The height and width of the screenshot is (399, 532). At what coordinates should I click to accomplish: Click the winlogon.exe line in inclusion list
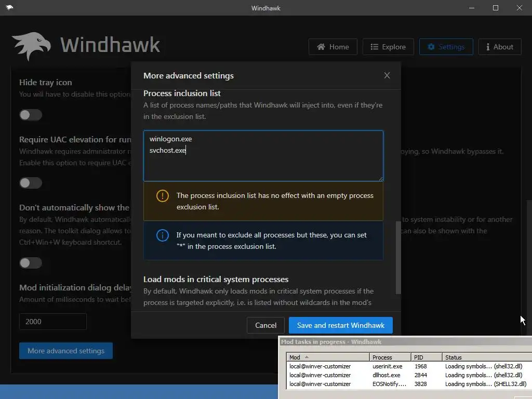[170, 139]
